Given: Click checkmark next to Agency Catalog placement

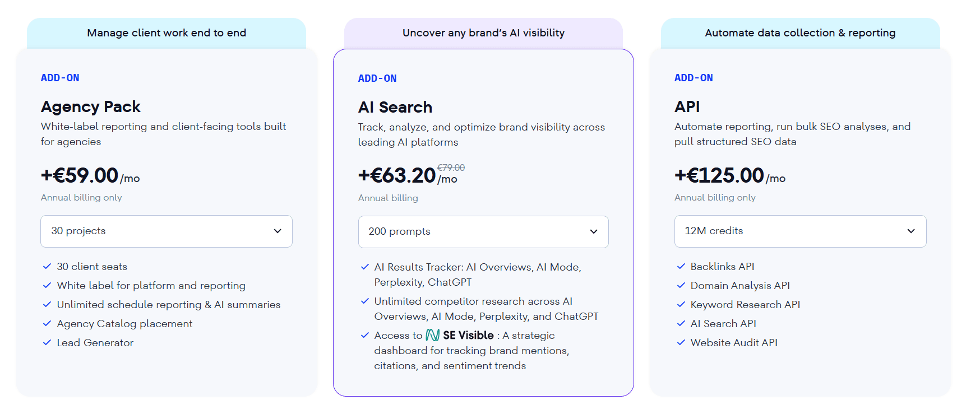Looking at the screenshot, I should click(x=47, y=324).
